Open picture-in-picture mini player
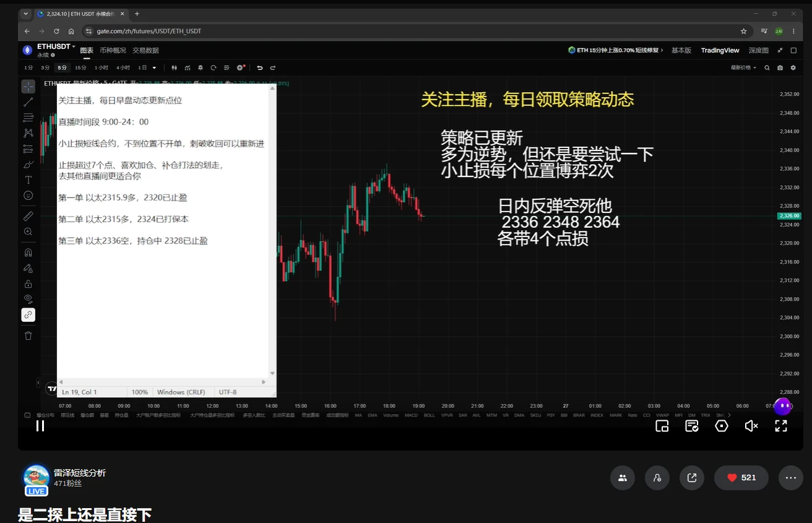 (x=662, y=426)
